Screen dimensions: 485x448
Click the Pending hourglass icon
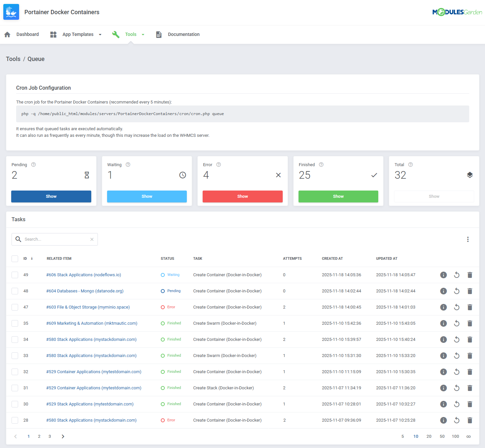click(87, 175)
